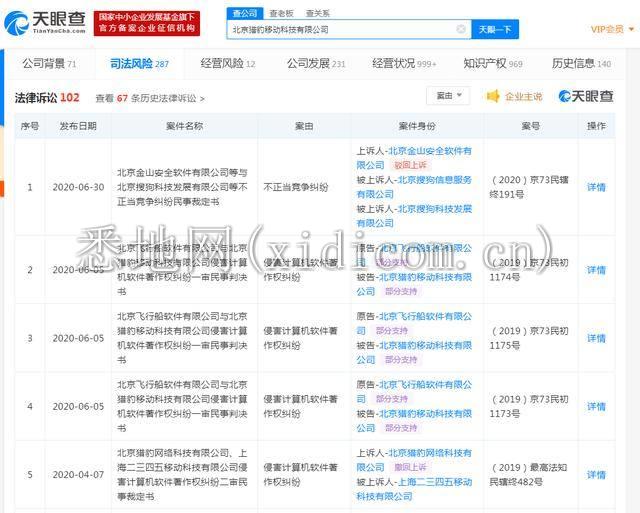640x513 pixels.
Task: View 67 条历史法律诉讼 link
Action: 150,98
